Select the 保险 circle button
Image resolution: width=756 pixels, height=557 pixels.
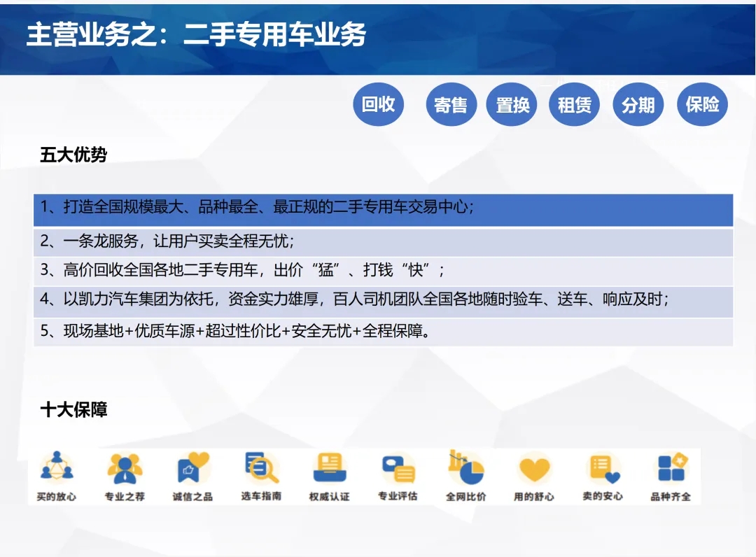(702, 105)
